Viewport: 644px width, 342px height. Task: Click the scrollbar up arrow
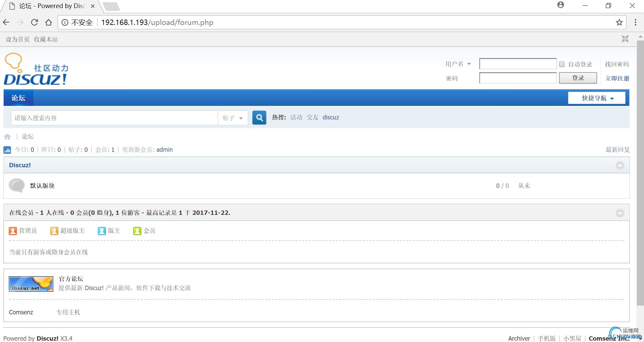640,36
